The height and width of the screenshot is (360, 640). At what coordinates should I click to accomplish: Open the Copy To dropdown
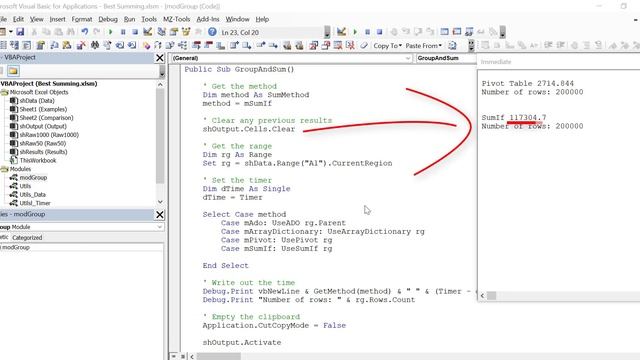pyautogui.click(x=387, y=46)
